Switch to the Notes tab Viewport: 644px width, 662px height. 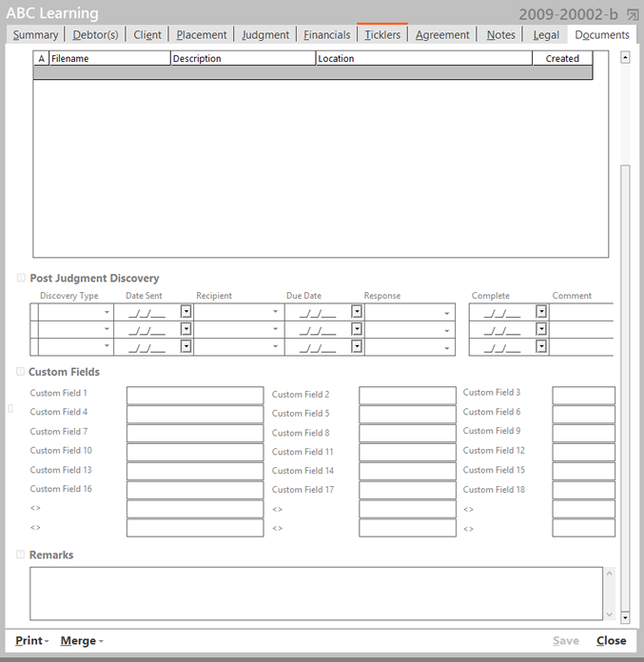coord(501,34)
